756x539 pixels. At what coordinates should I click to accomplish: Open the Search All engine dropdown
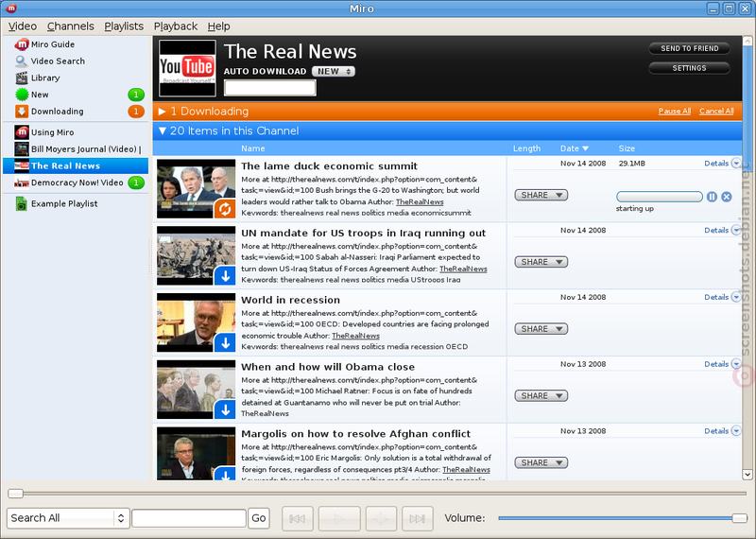[x=68, y=518]
